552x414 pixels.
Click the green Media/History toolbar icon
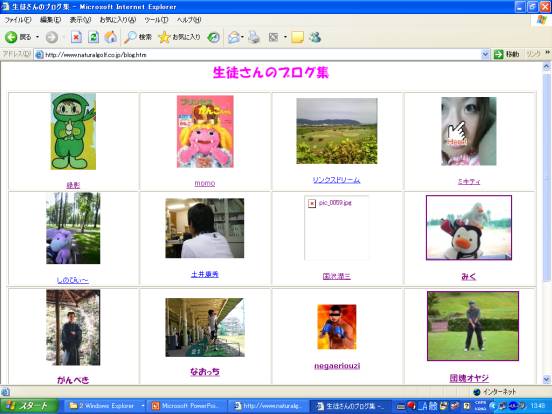tap(213, 37)
